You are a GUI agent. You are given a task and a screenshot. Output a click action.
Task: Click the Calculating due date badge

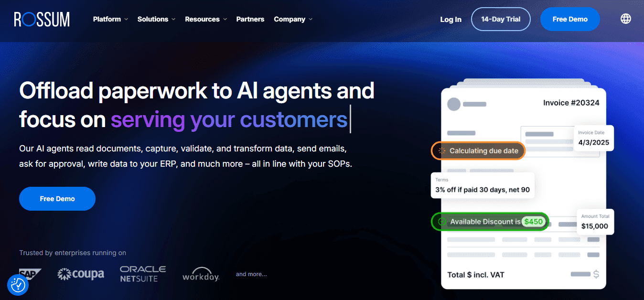[478, 151]
